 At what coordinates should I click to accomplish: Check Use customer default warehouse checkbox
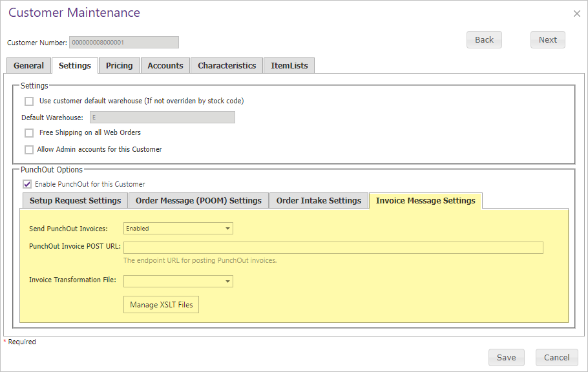(x=29, y=101)
